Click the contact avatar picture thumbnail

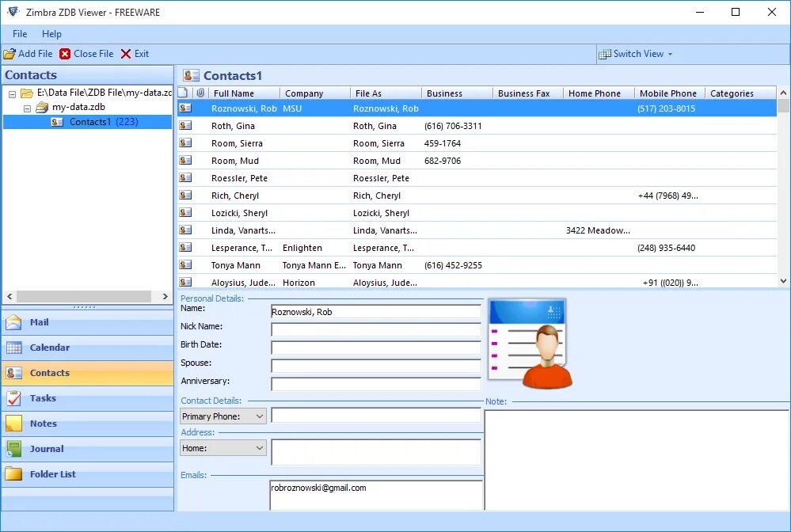(x=531, y=344)
